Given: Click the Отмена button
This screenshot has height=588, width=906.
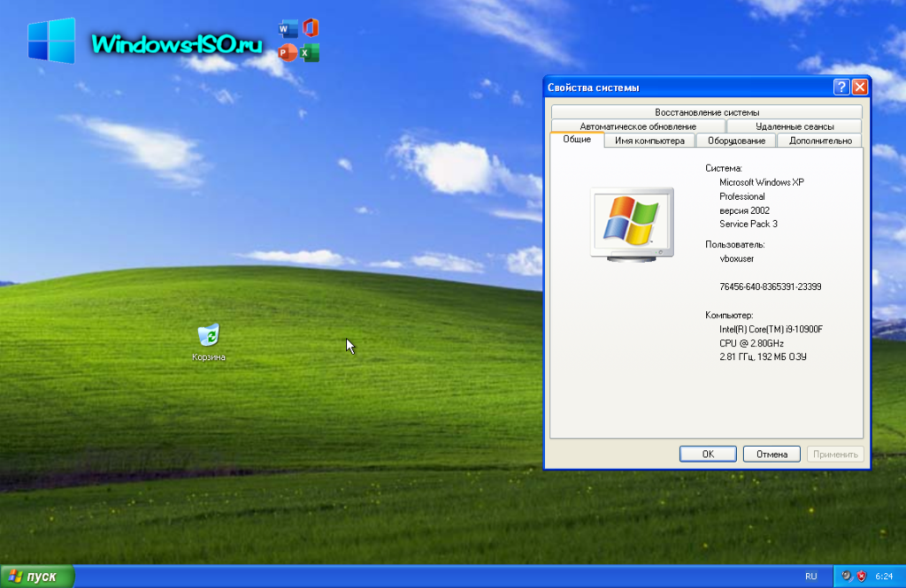Looking at the screenshot, I should [772, 454].
